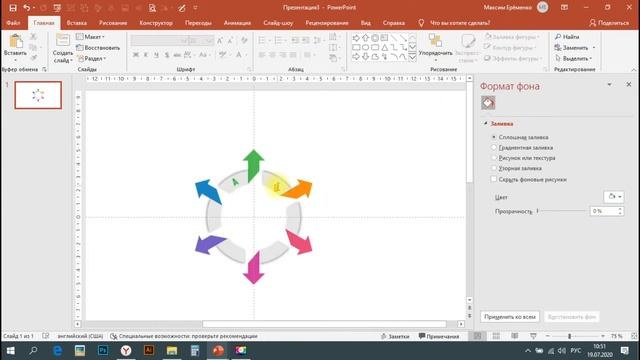
Task: Start Slide Show view icon in status bar
Action: point(533,336)
